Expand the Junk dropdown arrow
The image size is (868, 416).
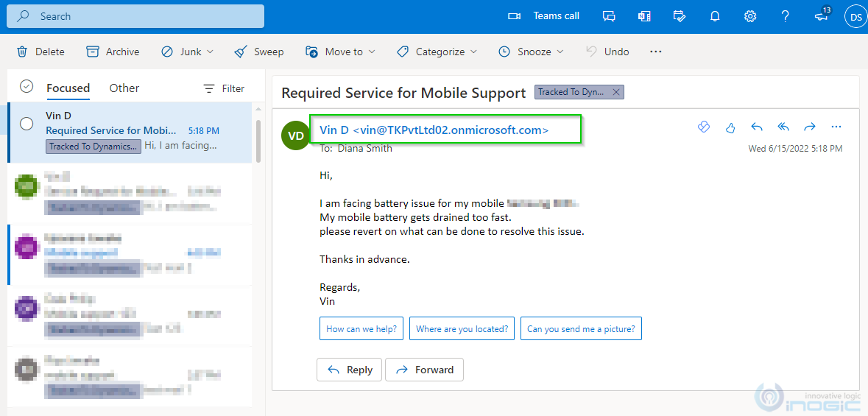click(211, 52)
